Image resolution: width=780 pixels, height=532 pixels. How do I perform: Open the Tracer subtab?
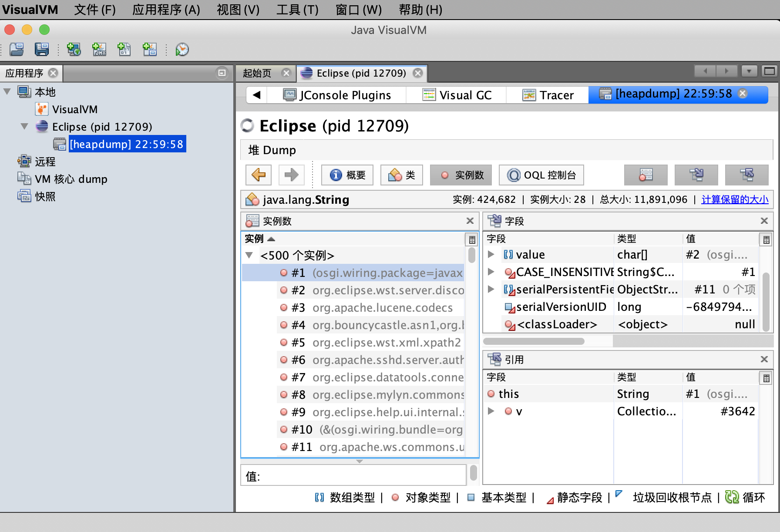click(548, 95)
